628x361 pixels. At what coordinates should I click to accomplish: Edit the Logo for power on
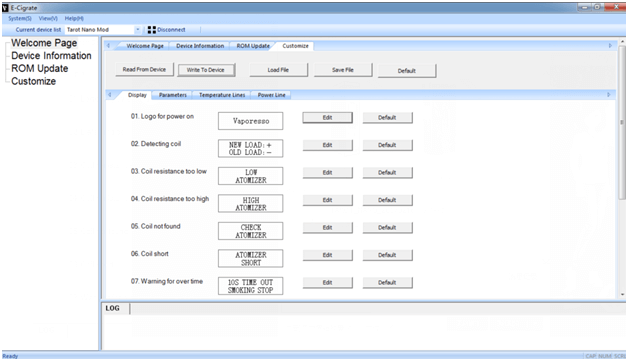point(328,117)
